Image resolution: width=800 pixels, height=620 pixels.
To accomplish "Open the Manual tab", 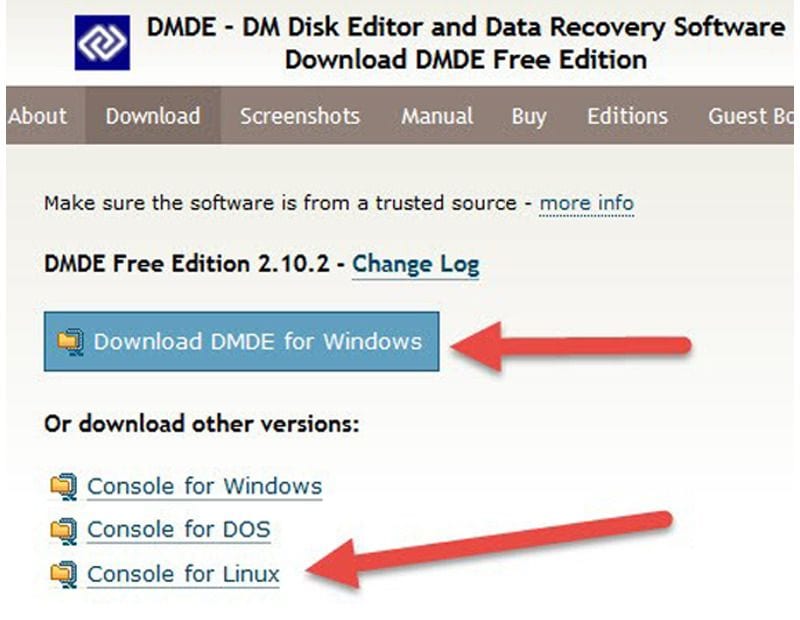I will (x=436, y=116).
